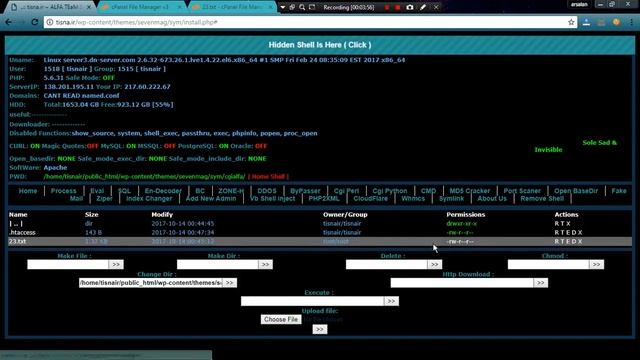Pause the screen recording
640x360 pixels.
tap(387, 7)
